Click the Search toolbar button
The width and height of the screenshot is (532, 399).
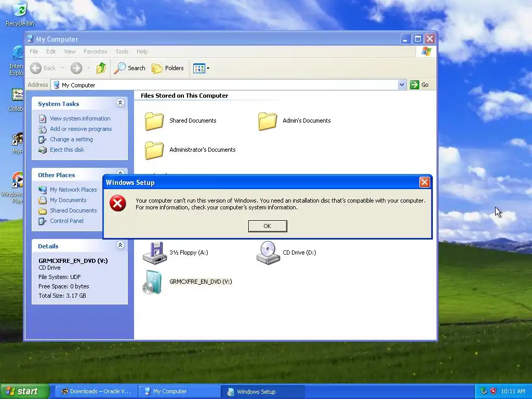coord(129,68)
